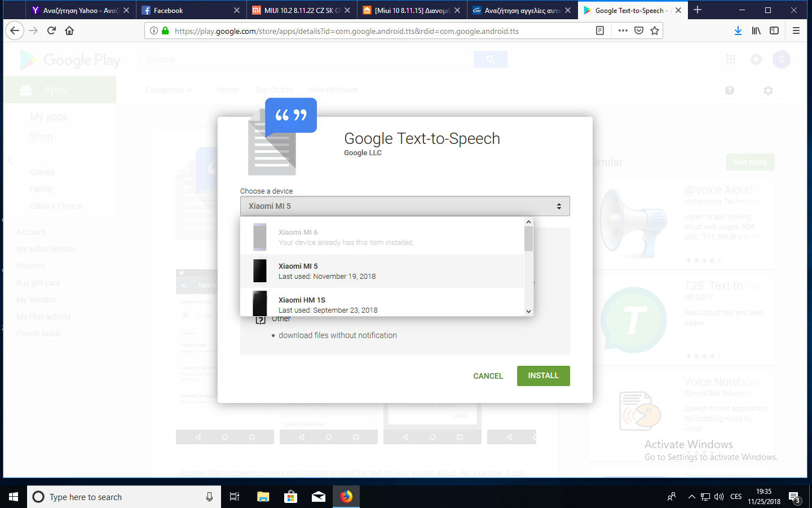The width and height of the screenshot is (812, 508).
Task: Open the page actions three-dot menu
Action: click(x=623, y=30)
